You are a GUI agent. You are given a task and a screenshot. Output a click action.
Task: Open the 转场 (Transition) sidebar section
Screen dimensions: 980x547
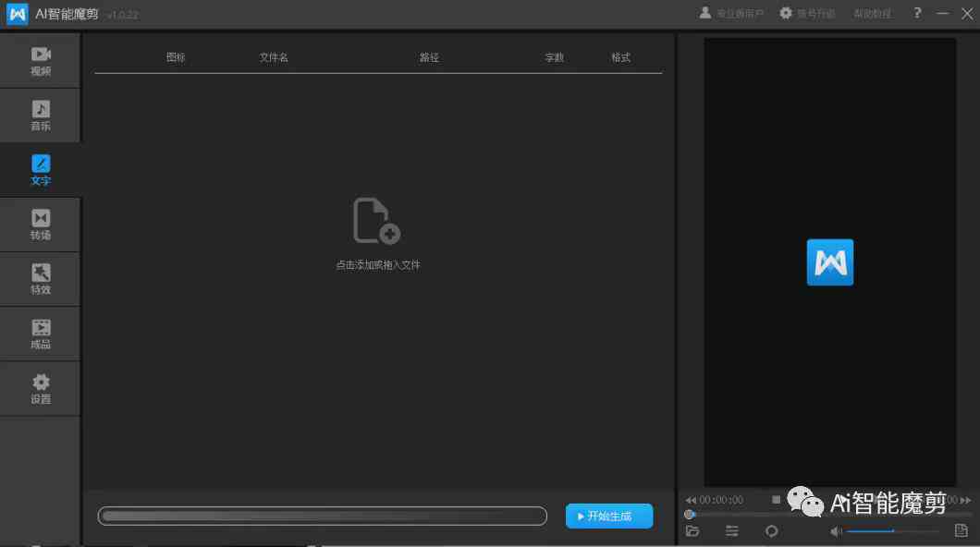click(40, 225)
